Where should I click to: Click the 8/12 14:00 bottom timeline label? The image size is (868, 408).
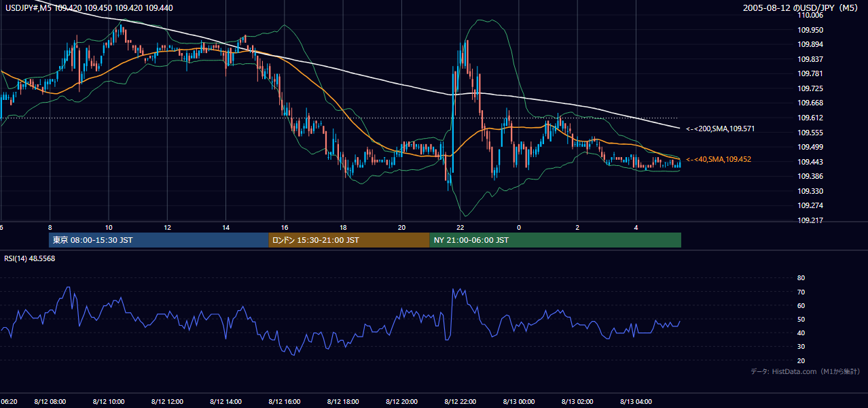[x=225, y=402]
